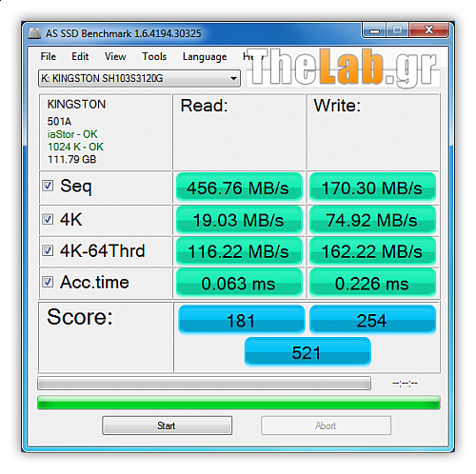The width and height of the screenshot is (476, 474).
Task: Toggle the Seq test checkbox
Action: [x=48, y=186]
